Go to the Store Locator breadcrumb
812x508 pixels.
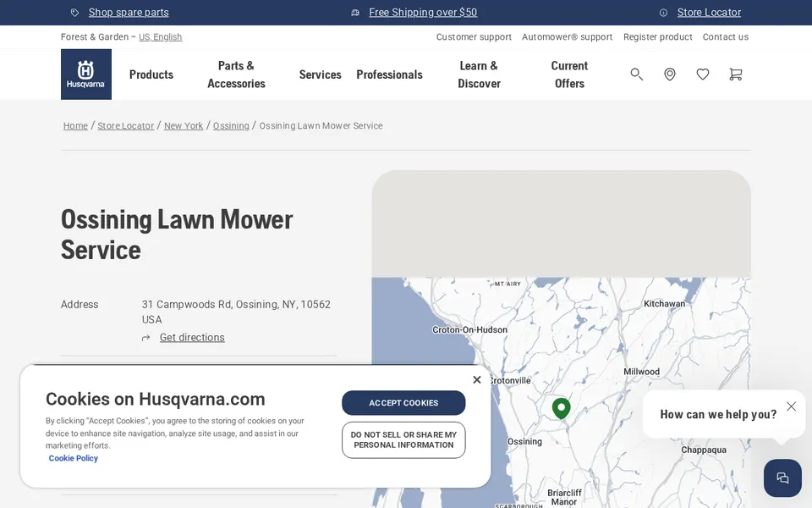click(x=126, y=125)
